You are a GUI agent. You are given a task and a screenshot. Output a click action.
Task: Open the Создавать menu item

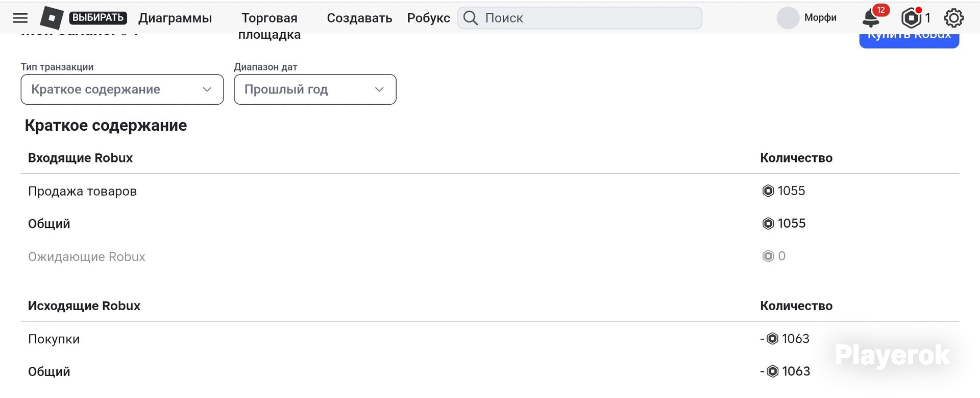pos(359,18)
